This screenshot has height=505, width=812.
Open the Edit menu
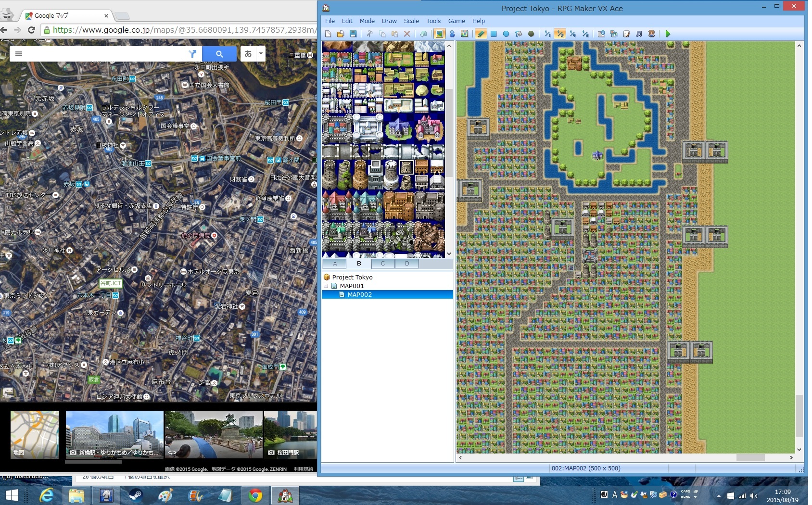[347, 21]
